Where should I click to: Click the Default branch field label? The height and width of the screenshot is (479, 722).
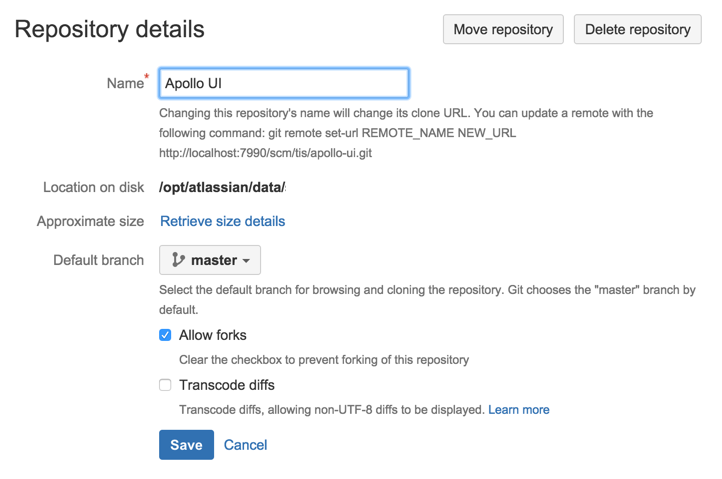98,260
